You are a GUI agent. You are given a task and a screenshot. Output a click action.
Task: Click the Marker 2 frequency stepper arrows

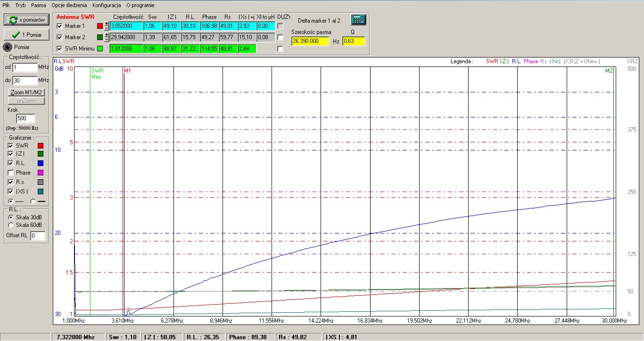(x=107, y=37)
